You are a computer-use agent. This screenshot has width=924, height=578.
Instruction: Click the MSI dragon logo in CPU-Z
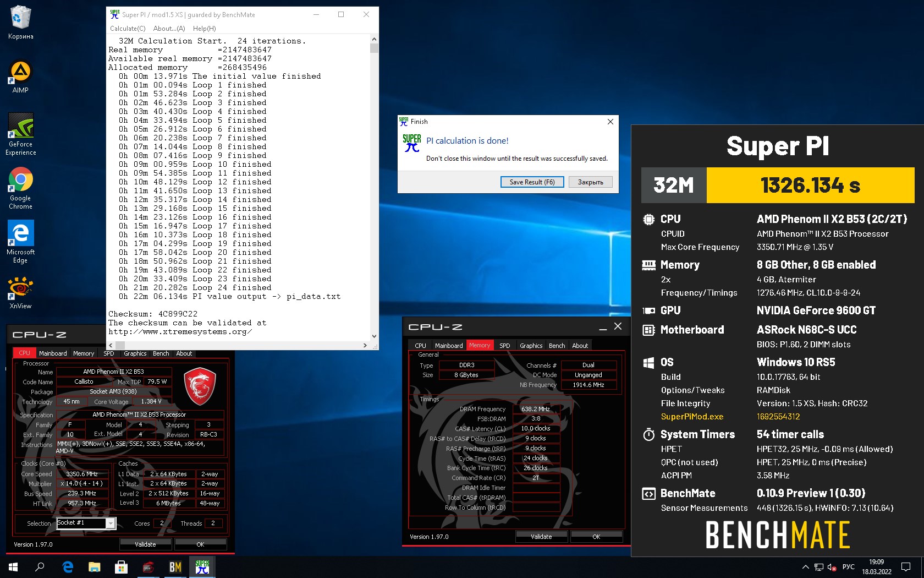pyautogui.click(x=199, y=388)
